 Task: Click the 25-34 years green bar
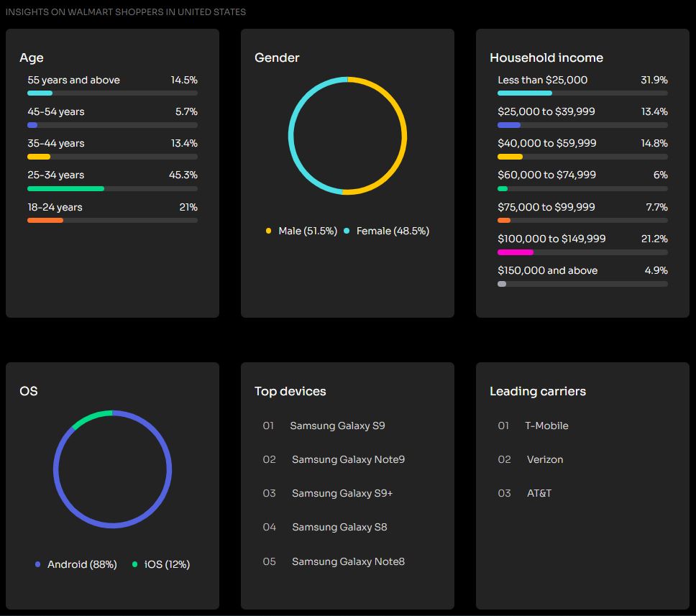coord(65,188)
